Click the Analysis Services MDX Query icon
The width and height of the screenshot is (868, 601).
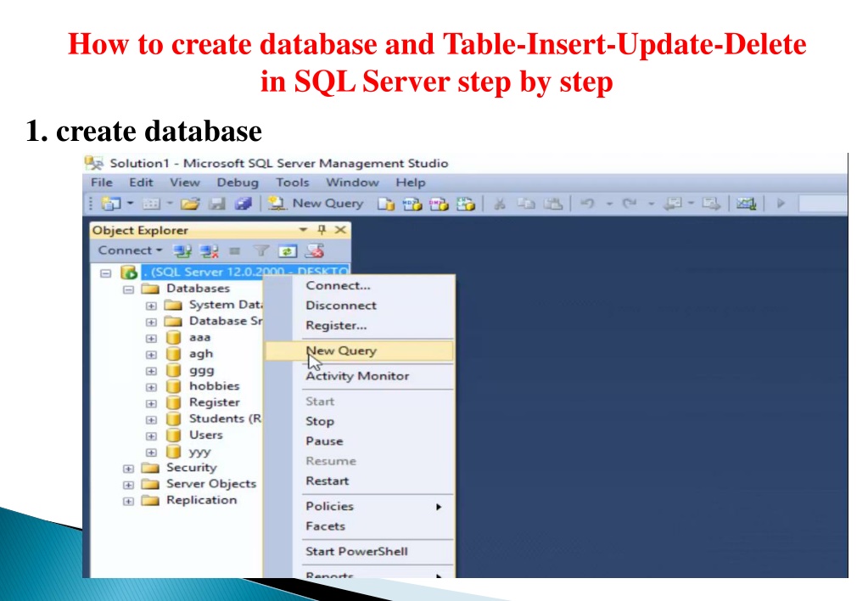[x=412, y=204]
